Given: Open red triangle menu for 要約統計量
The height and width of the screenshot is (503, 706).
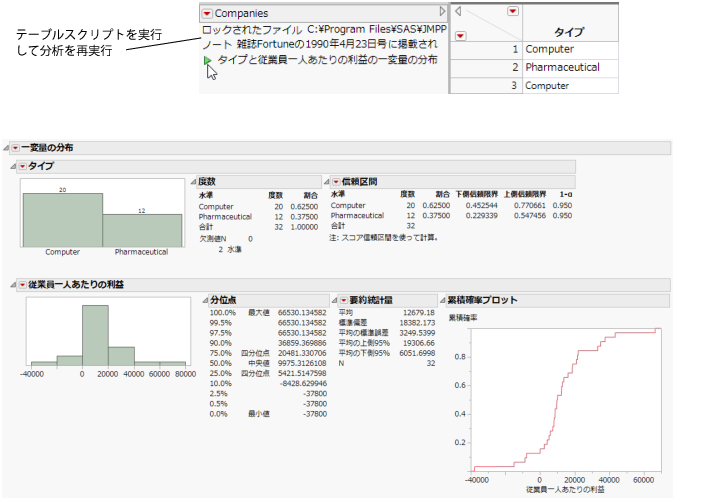Looking at the screenshot, I should click(x=340, y=300).
